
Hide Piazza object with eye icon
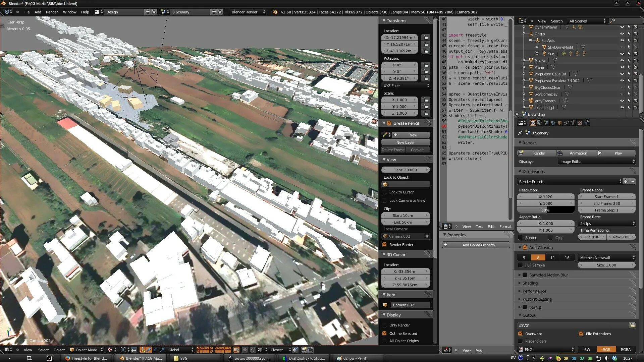[622, 61]
